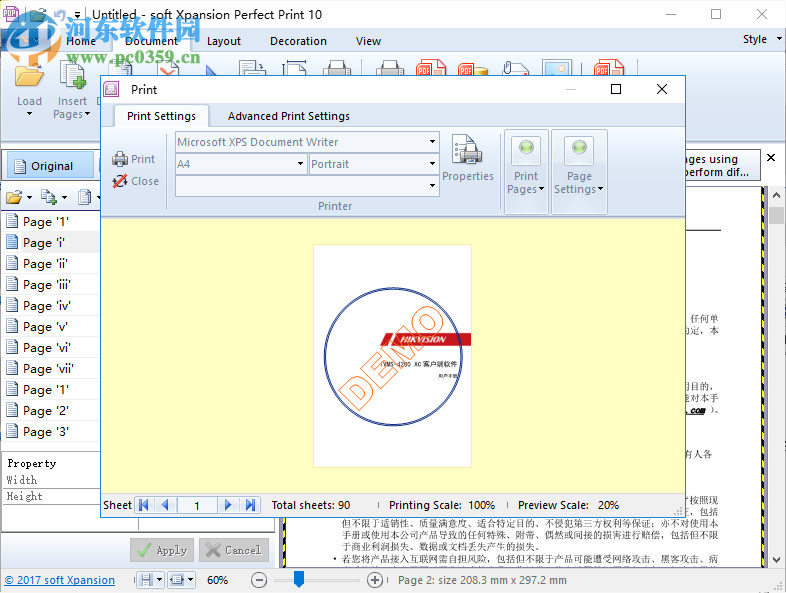Viewport: 786px width, 593px height.
Task: Select Page 'i' in page list
Action: coord(52,243)
